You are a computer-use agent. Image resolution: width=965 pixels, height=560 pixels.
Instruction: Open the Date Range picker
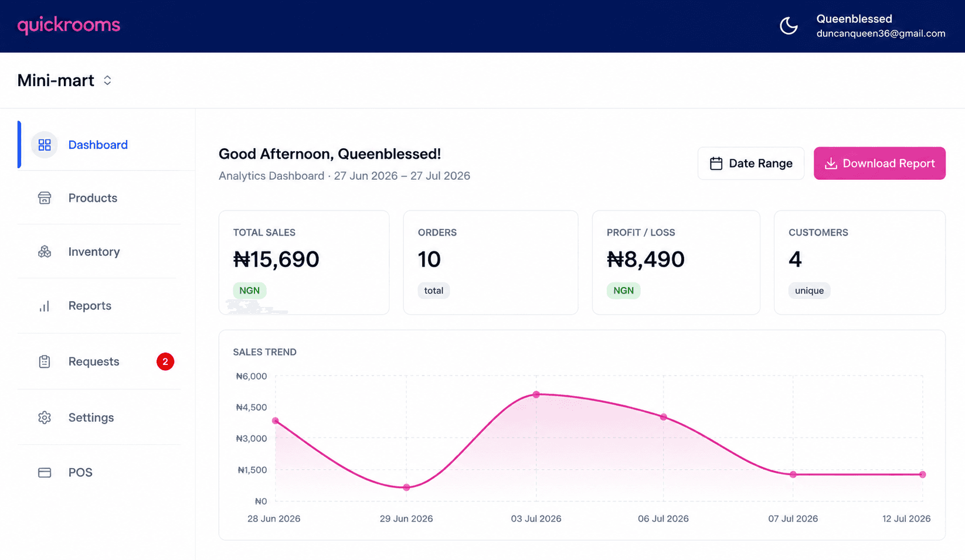(x=751, y=163)
